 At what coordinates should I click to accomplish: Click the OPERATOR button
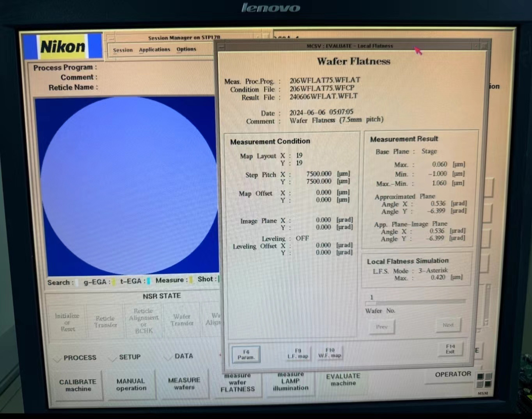pos(452,374)
